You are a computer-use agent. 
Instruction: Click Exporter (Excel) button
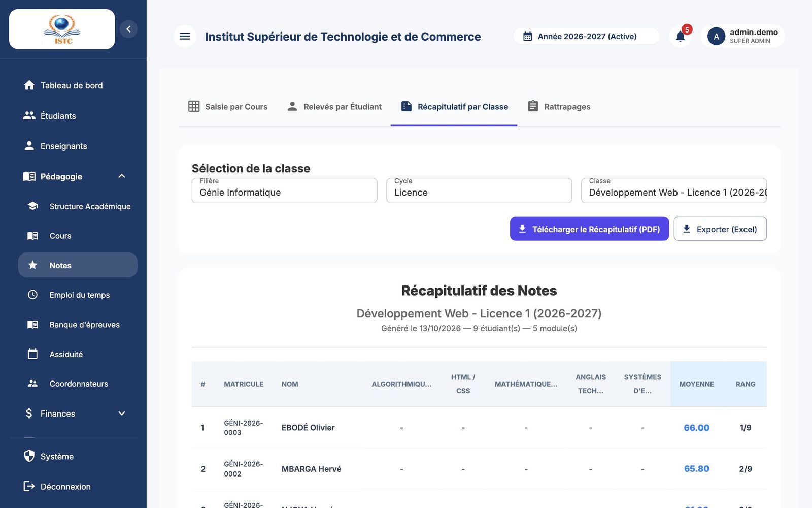coord(720,229)
